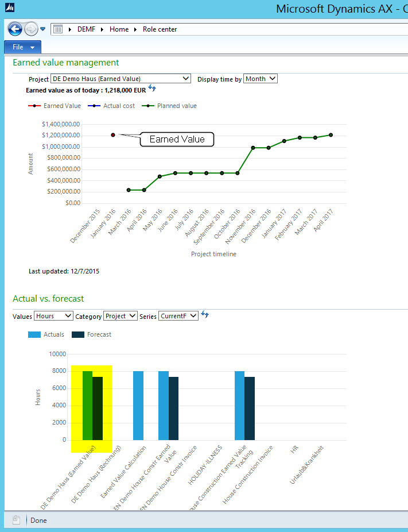
Task: Refresh the Actual vs. forecast chart
Action: tap(205, 315)
